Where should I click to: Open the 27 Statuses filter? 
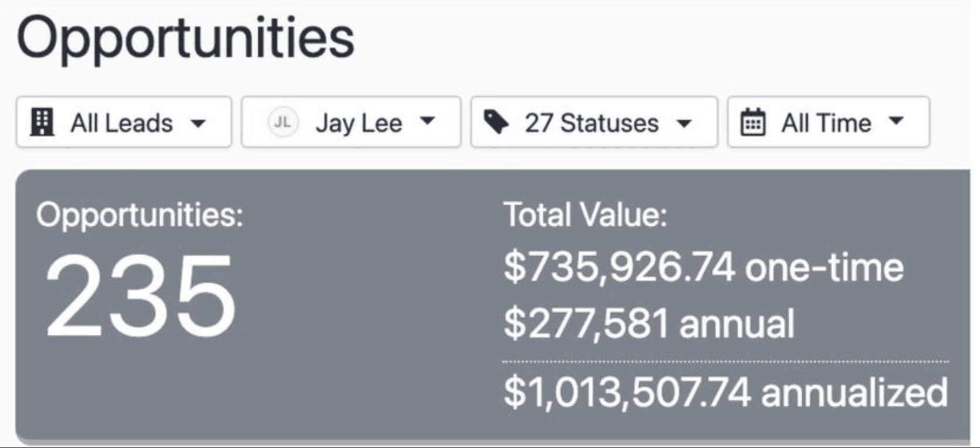(x=594, y=122)
